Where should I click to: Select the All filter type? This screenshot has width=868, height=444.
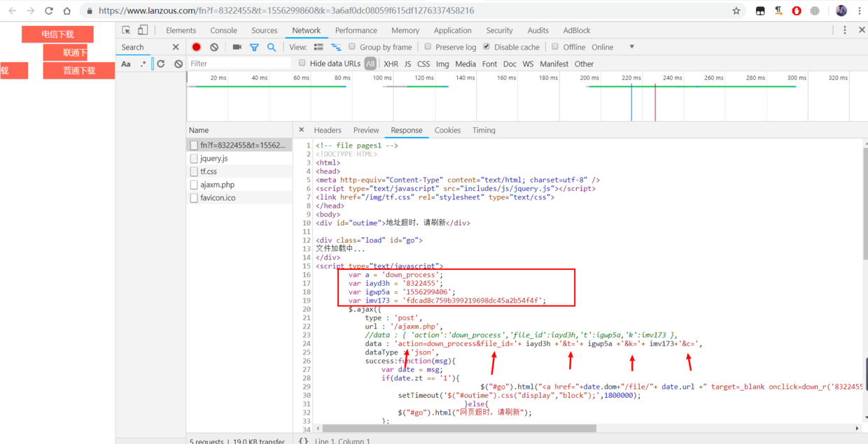point(370,64)
